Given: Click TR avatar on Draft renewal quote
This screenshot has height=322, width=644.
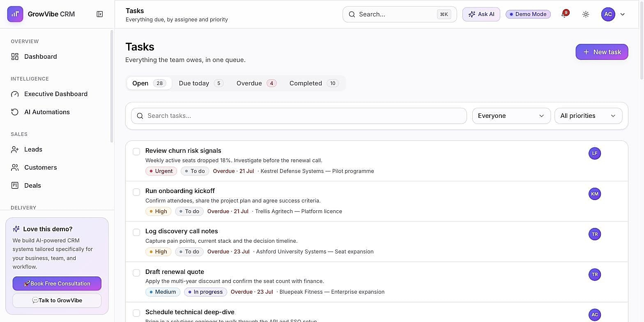Looking at the screenshot, I should (595, 274).
